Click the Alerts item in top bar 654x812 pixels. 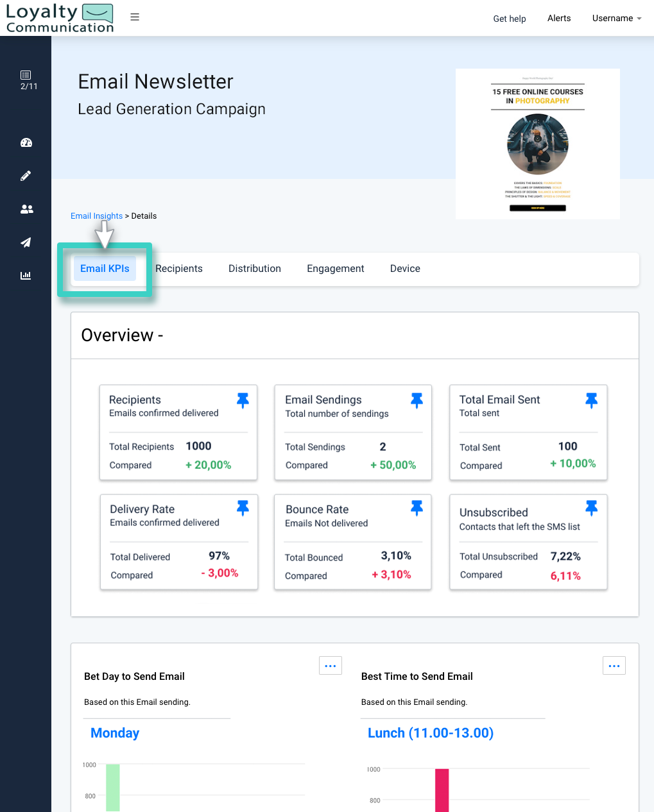click(x=558, y=18)
